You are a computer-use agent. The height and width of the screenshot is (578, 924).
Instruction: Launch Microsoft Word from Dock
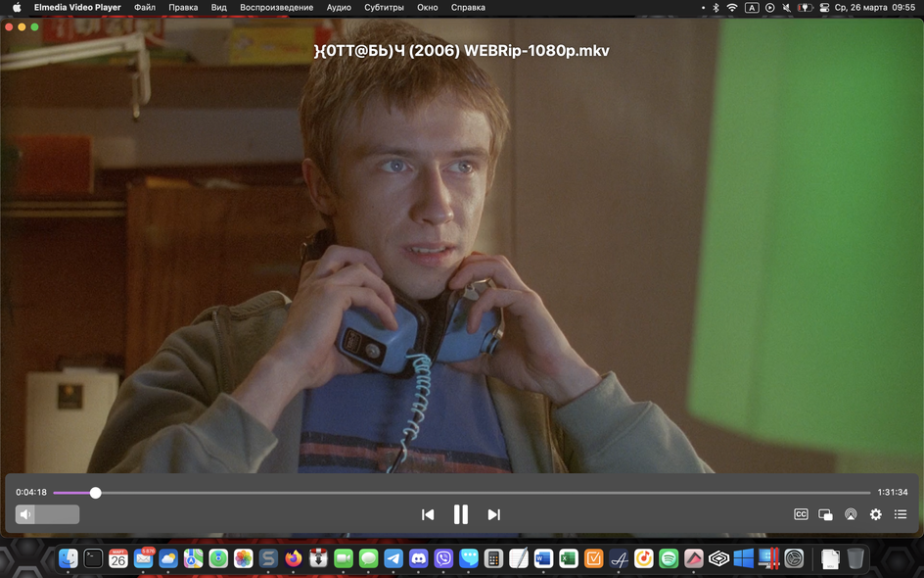543,558
